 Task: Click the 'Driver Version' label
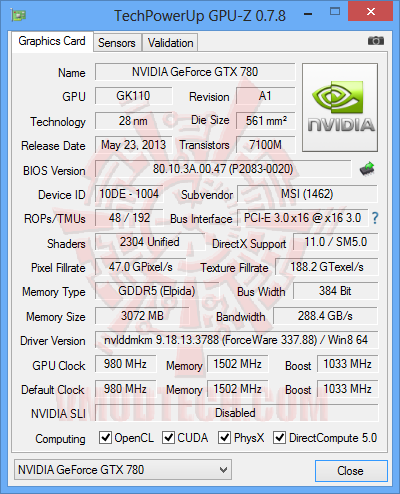(x=53, y=341)
